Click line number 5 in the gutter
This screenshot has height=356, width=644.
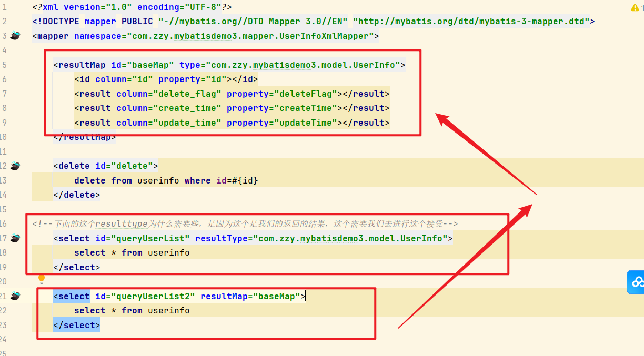pyautogui.click(x=4, y=65)
